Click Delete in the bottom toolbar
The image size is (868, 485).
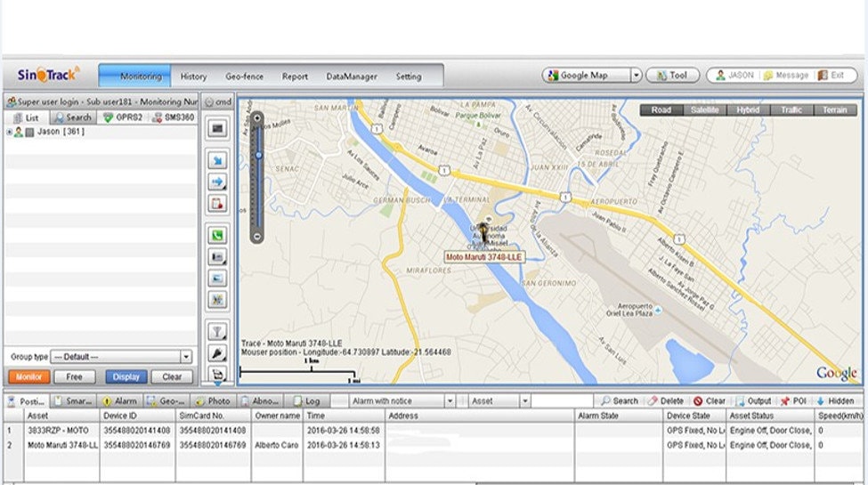(x=666, y=400)
